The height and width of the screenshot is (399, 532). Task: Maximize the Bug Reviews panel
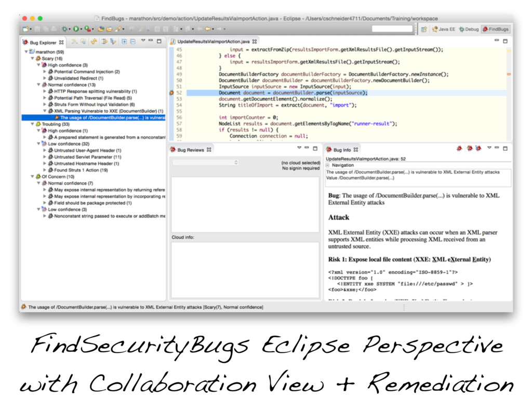(x=315, y=148)
